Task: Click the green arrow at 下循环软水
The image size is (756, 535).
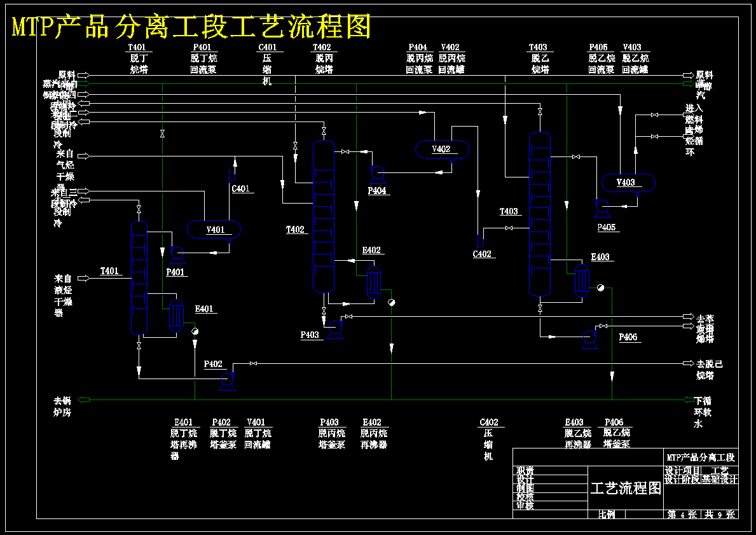Action: 689,400
